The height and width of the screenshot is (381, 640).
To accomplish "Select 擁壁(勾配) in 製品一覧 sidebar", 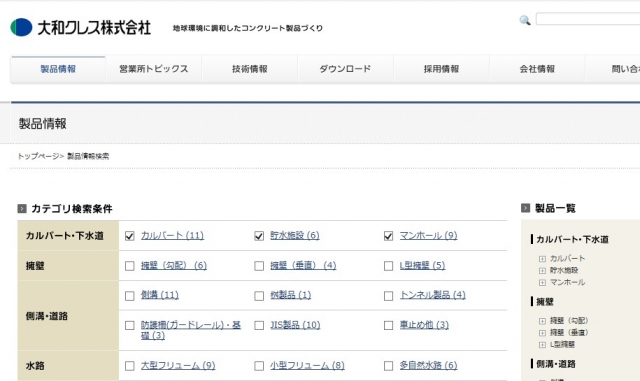I will coord(569,321).
